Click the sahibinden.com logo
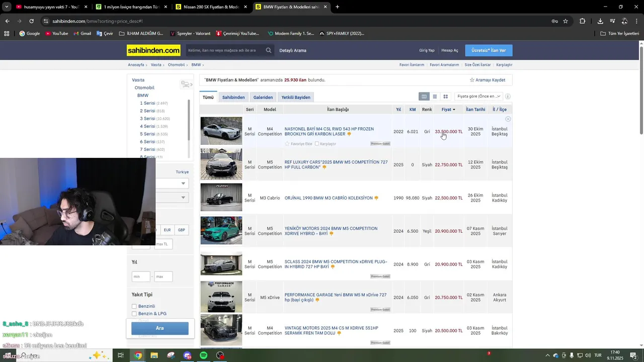 coord(154,50)
